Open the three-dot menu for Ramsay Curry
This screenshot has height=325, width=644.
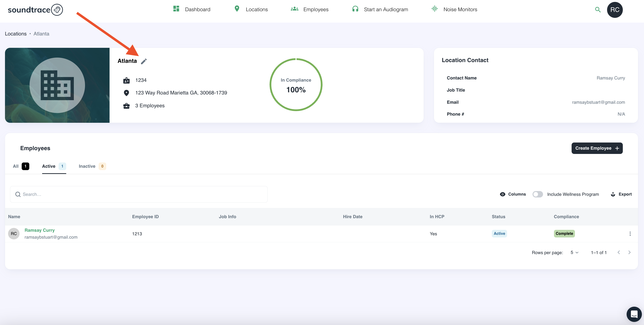[x=630, y=234]
